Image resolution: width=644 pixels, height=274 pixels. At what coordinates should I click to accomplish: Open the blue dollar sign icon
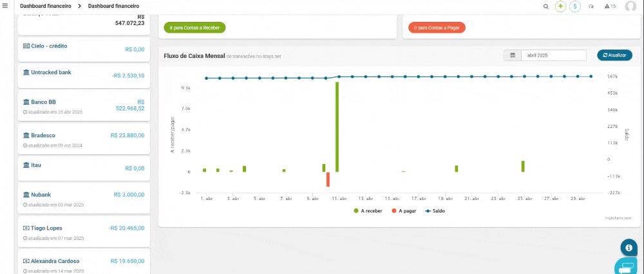point(575,6)
